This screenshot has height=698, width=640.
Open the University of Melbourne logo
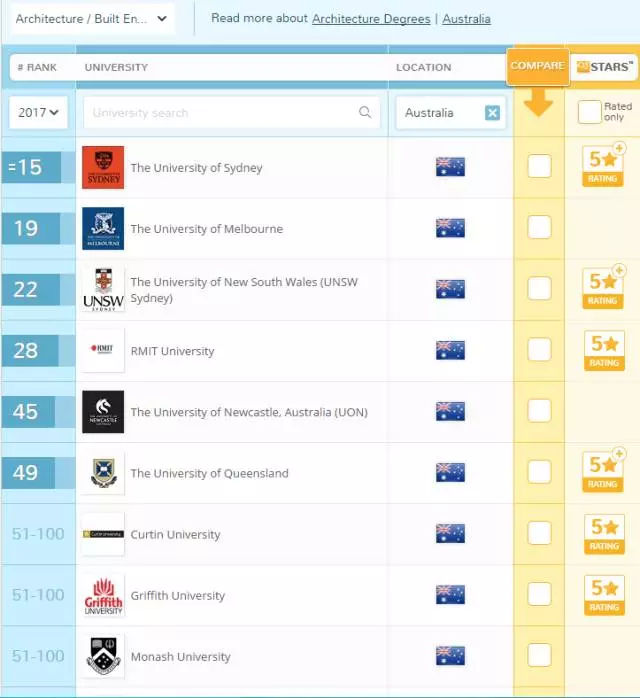pos(103,228)
